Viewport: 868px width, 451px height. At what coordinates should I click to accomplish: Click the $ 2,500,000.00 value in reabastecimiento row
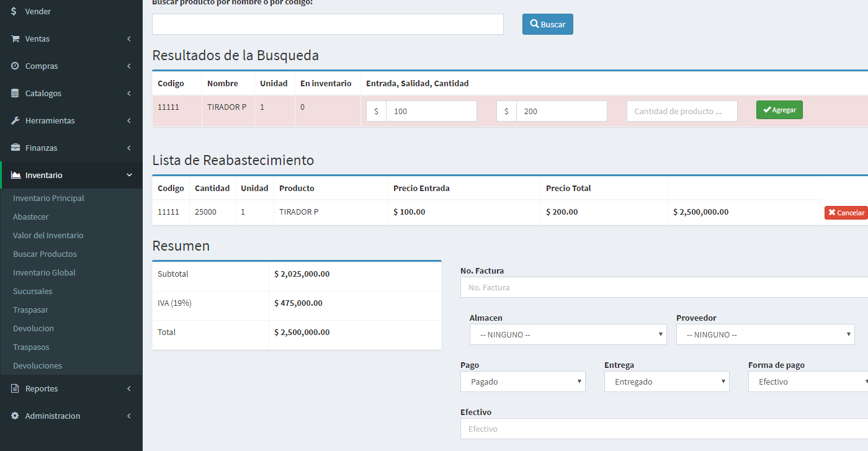700,212
